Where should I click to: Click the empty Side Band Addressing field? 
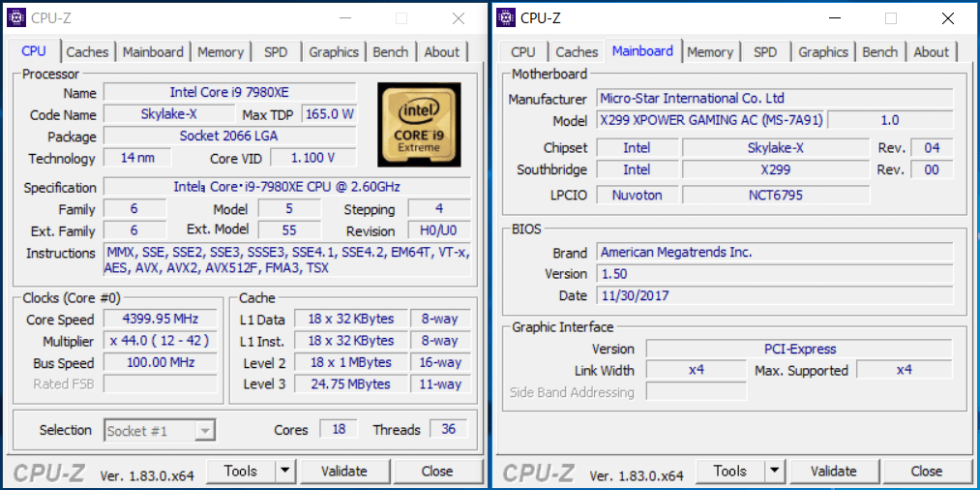(x=697, y=392)
